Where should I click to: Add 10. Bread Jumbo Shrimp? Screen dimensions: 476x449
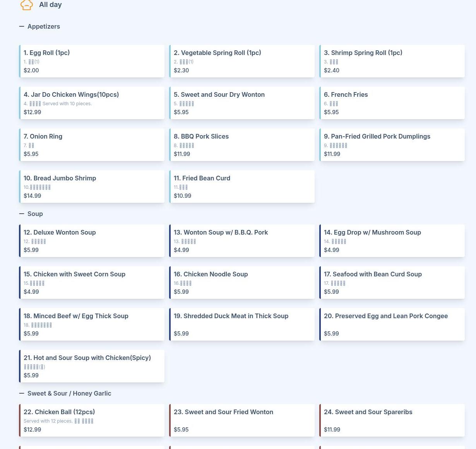92,187
